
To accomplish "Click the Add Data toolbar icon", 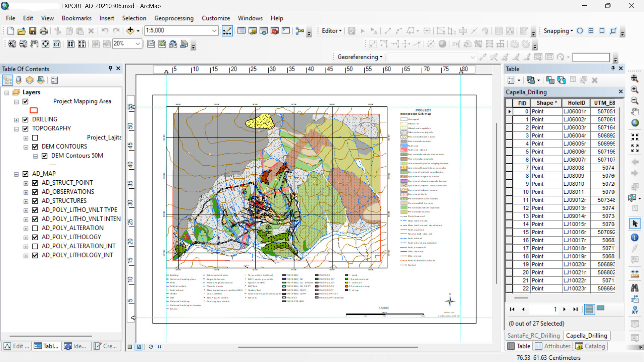I will [x=130, y=31].
